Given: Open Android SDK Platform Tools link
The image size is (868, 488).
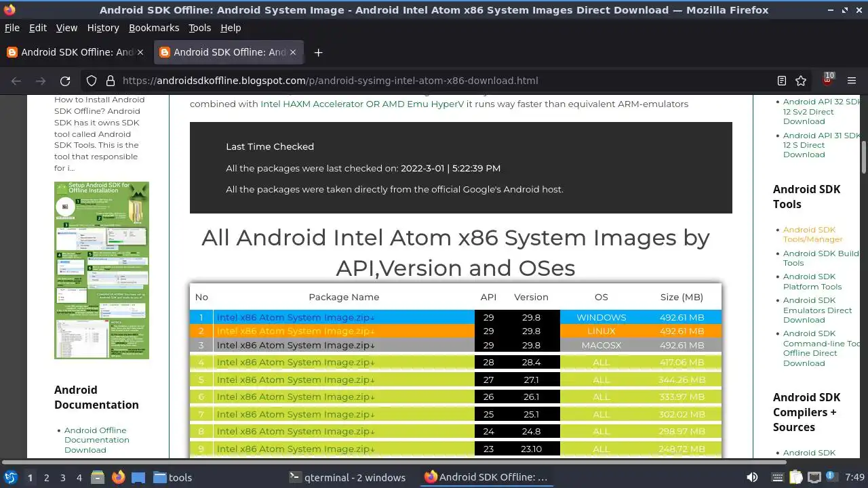Looking at the screenshot, I should click(812, 281).
